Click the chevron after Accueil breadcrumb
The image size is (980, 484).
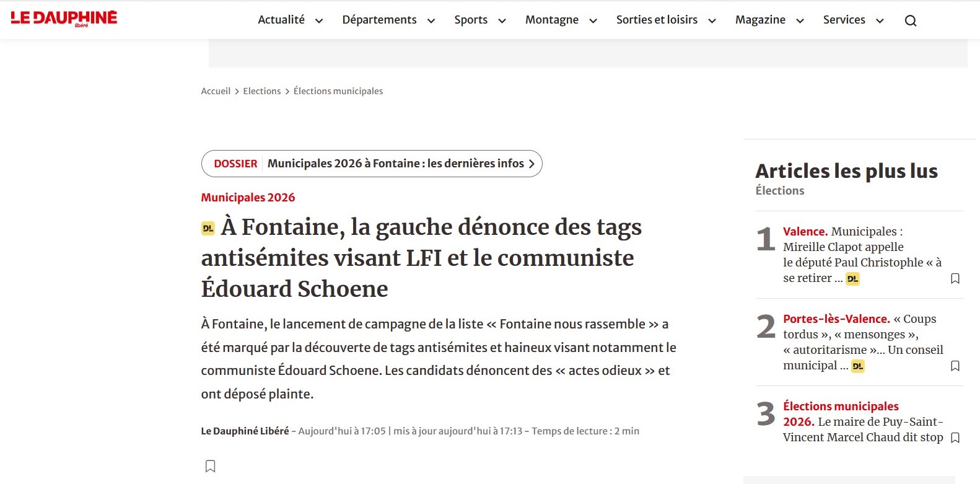pyautogui.click(x=237, y=92)
